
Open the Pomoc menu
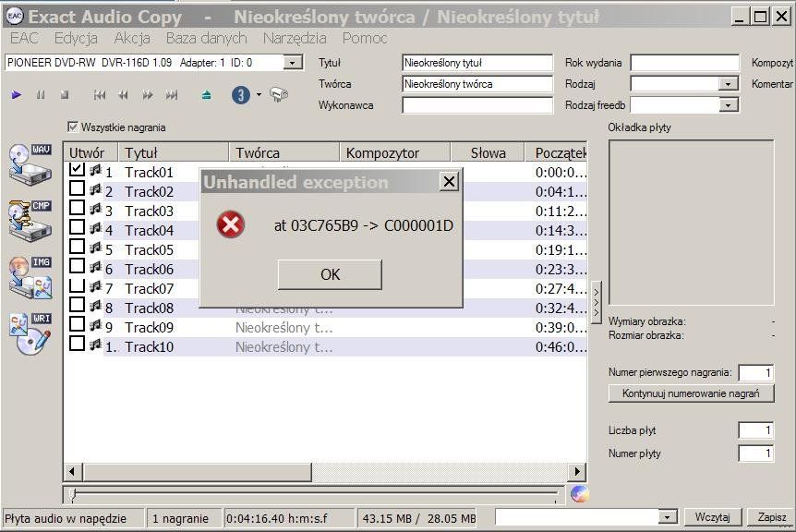pos(365,38)
